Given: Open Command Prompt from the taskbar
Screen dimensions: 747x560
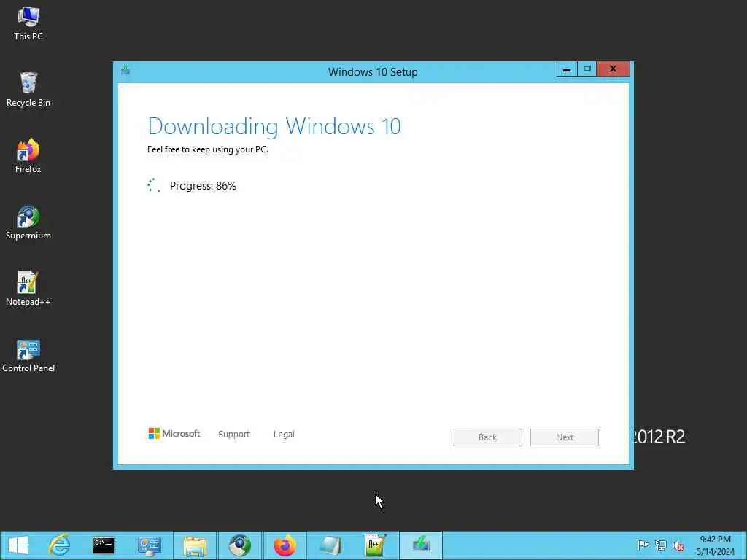Looking at the screenshot, I should (x=104, y=545).
